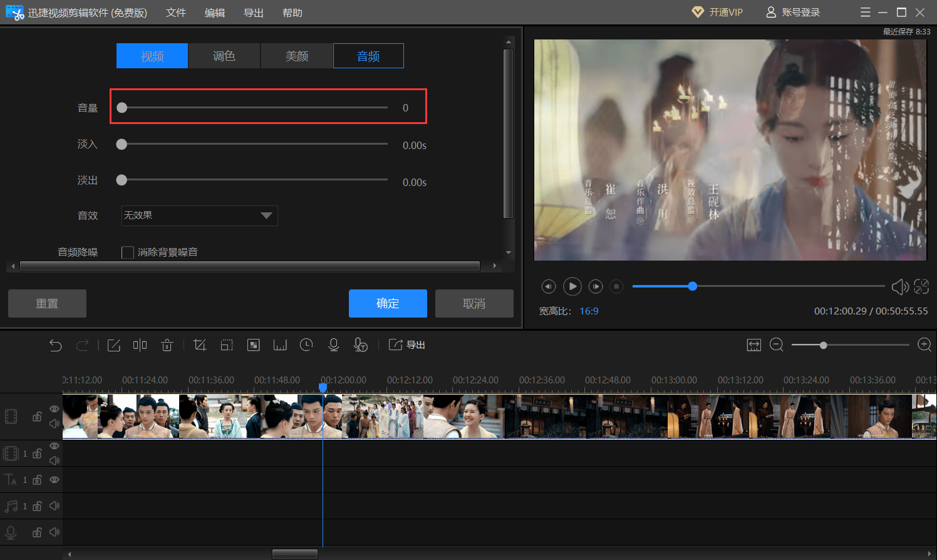Click the 淡入 fade-in slider handle

click(x=122, y=144)
